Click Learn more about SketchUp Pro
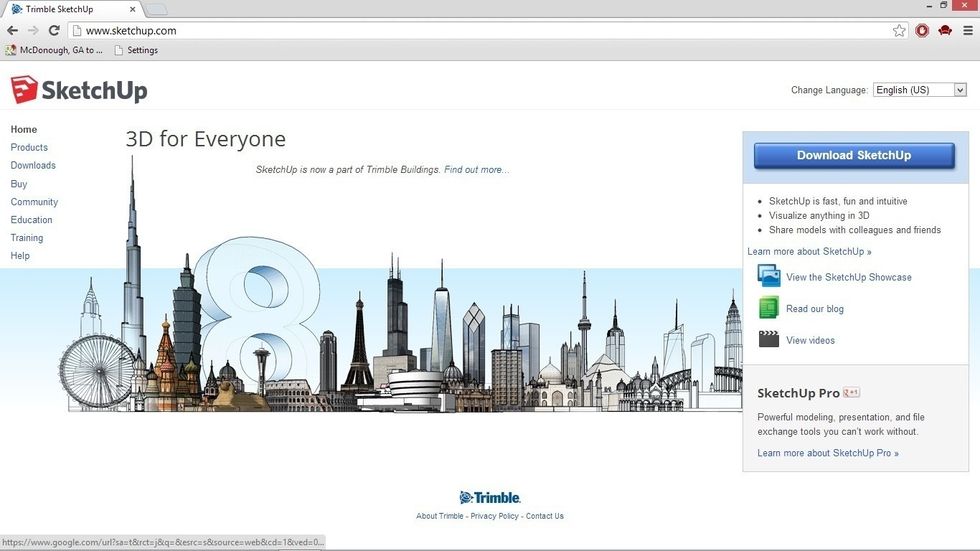Screen dimensions: 980x551 [x=828, y=453]
